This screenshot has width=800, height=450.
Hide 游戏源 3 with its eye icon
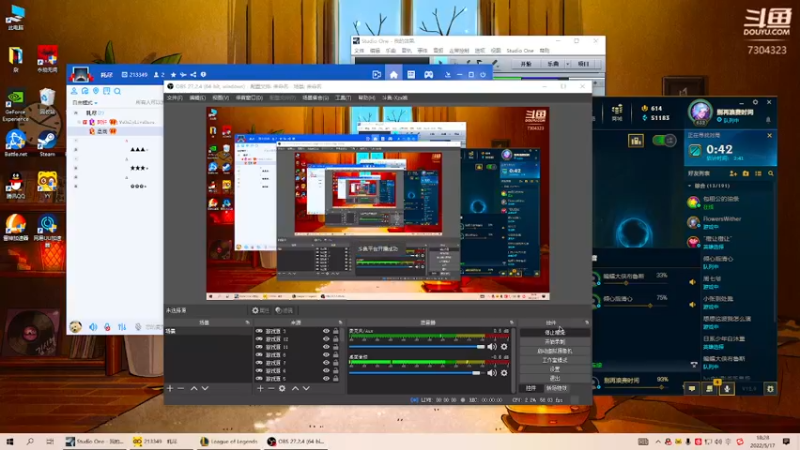click(326, 331)
